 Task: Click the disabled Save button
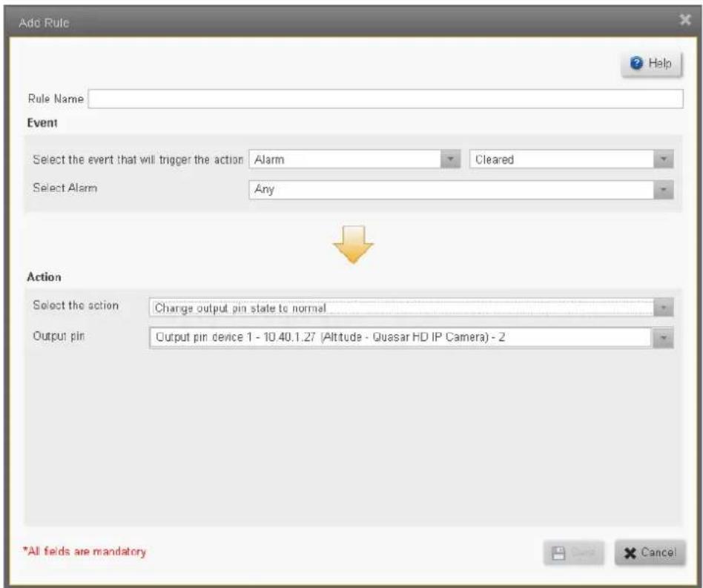[x=573, y=552]
